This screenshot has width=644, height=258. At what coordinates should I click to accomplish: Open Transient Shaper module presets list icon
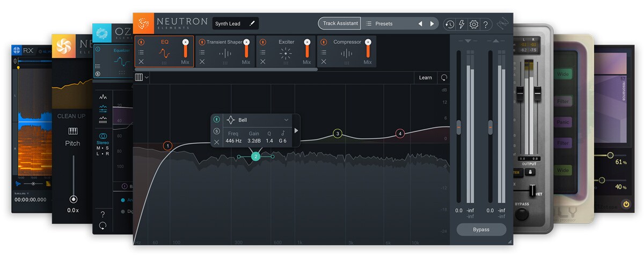[x=202, y=53]
